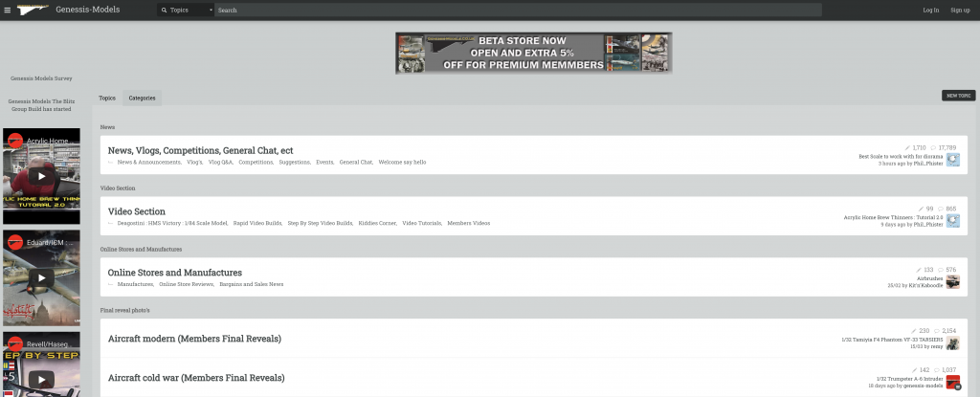
Task: Click Kit'n'Kaboodle avatar image
Action: tap(952, 282)
